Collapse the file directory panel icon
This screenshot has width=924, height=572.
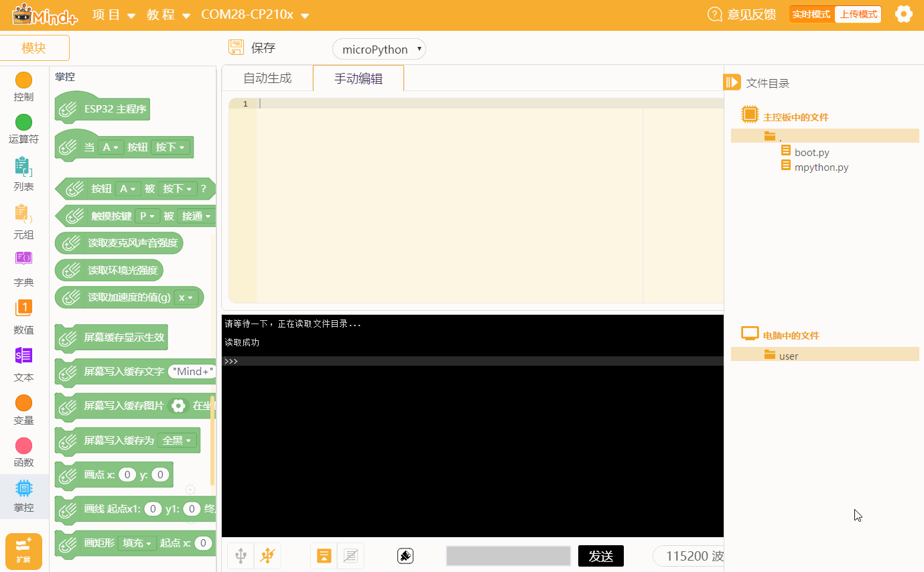[732, 82]
